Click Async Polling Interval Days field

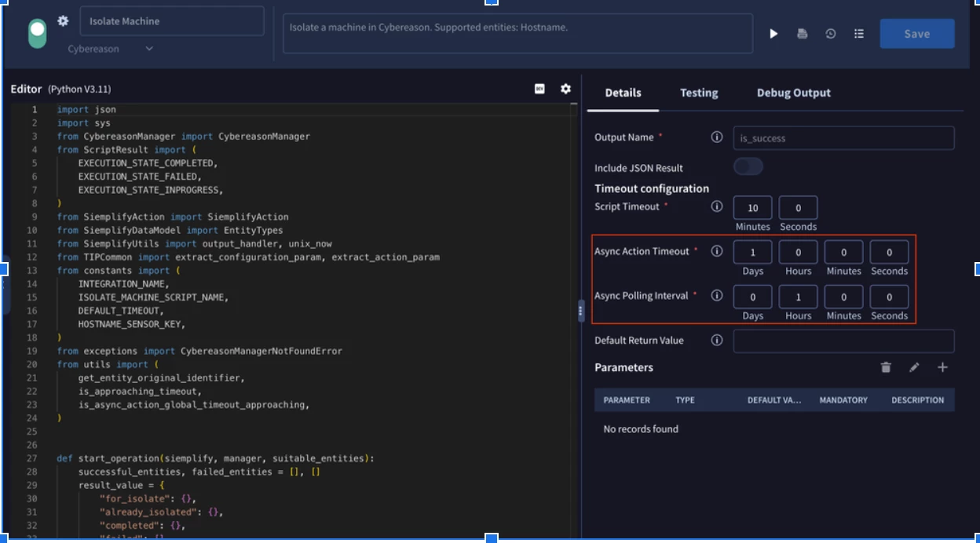coord(752,297)
